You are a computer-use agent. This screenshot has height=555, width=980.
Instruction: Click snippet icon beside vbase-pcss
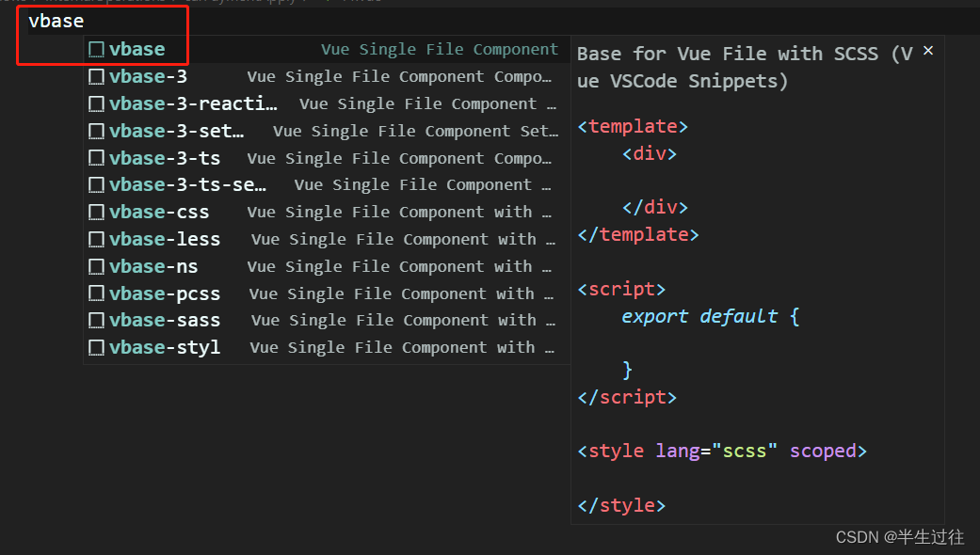[x=96, y=294]
